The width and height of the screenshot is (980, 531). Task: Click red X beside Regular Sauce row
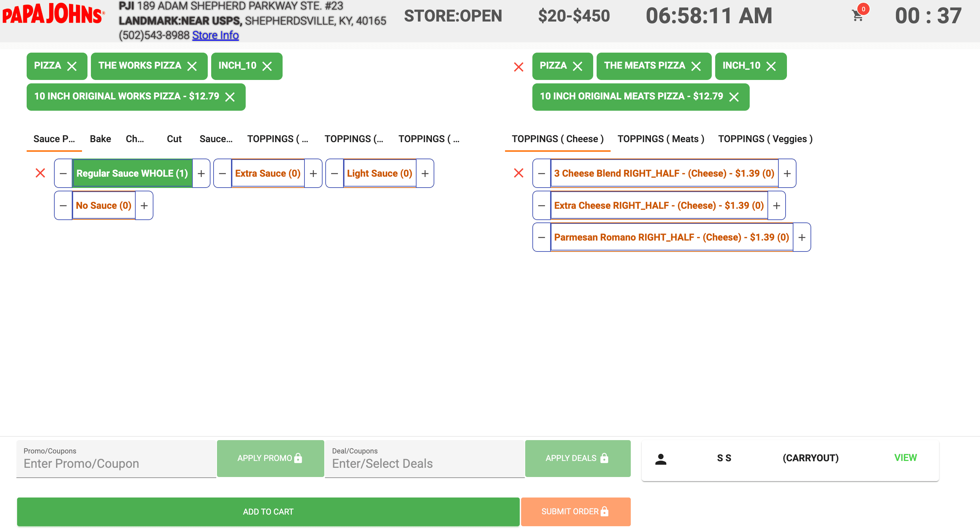coord(40,173)
